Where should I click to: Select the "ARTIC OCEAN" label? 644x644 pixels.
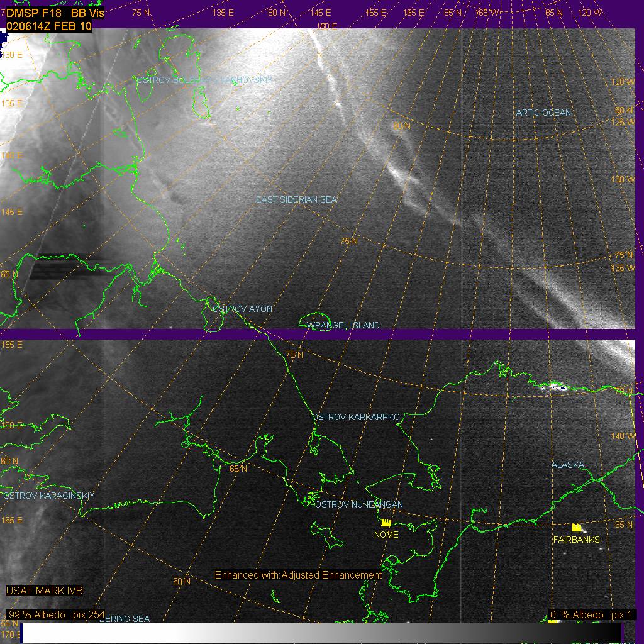coord(544,113)
